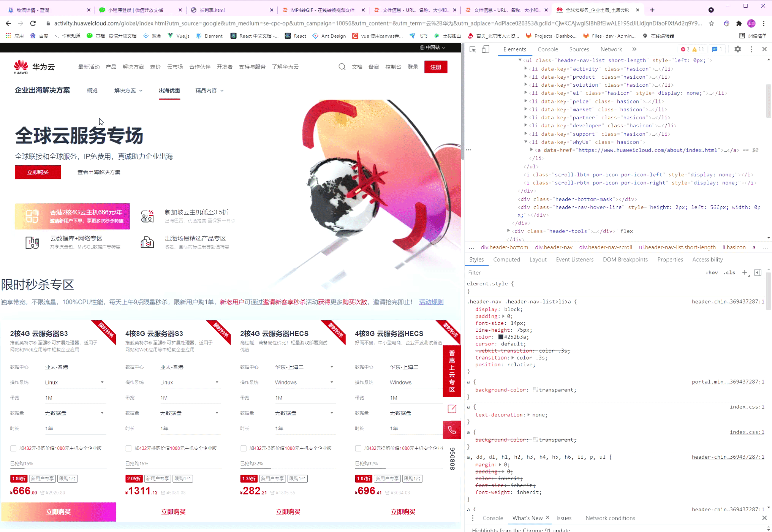The height and width of the screenshot is (532, 772).
Task: Click the search magnifier in Huawei Cloud navbar
Action: (x=342, y=66)
